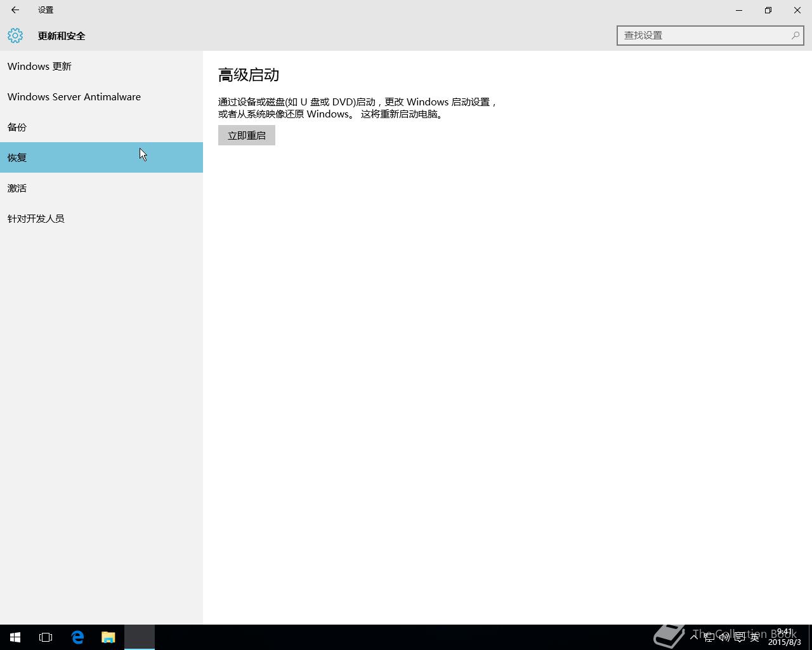Viewport: 812px width, 650px height.
Task: Select Windows 更新 in the sidebar
Action: [x=101, y=66]
